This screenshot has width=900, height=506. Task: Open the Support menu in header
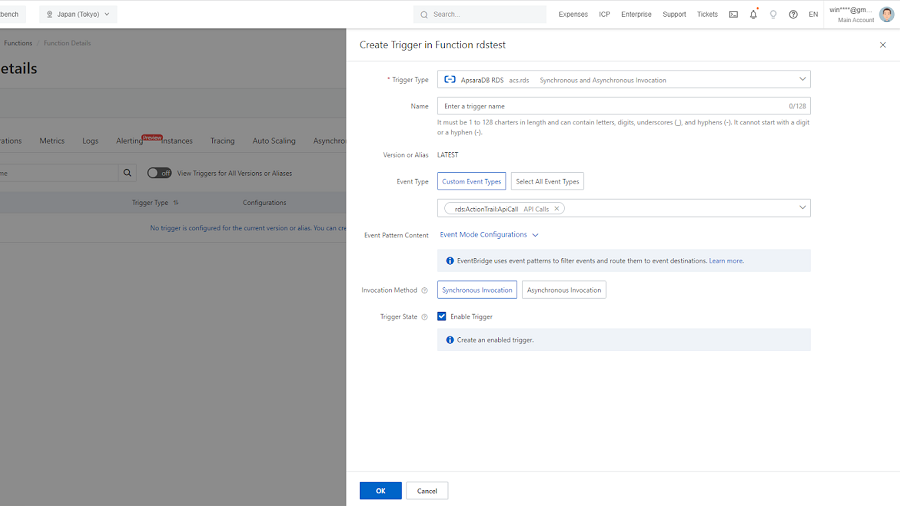tap(674, 14)
